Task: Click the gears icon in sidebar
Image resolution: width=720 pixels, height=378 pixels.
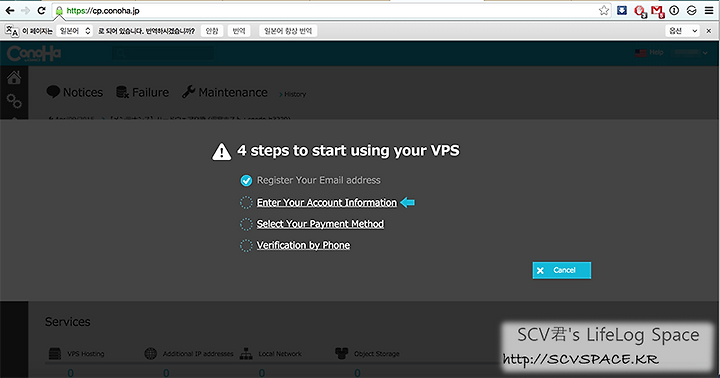Action: tap(14, 101)
